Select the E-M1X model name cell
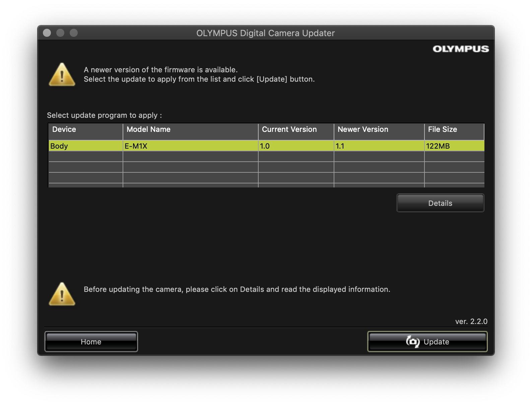 190,146
